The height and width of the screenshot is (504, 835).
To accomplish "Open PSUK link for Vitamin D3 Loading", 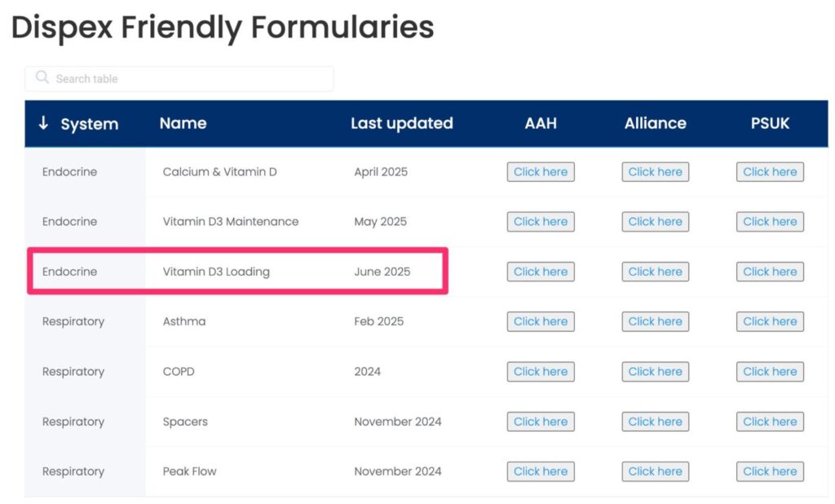I will [770, 272].
